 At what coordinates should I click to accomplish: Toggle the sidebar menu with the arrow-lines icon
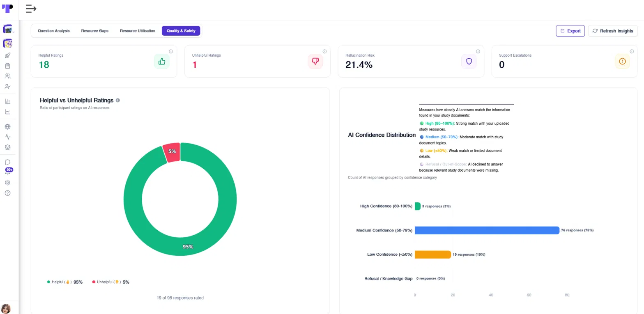pos(31,8)
